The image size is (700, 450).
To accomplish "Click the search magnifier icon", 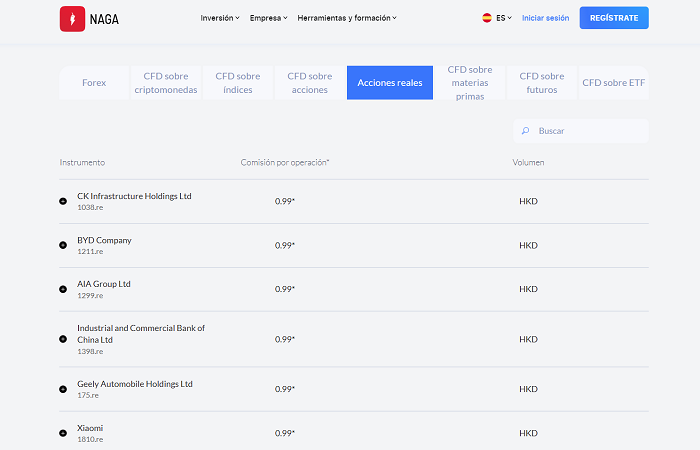I will coord(525,131).
